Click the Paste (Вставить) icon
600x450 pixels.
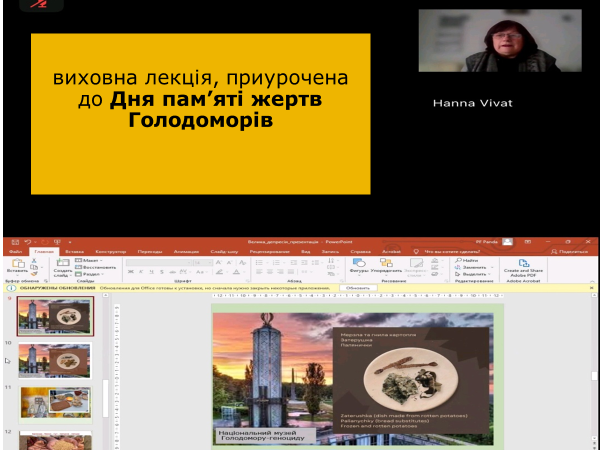click(x=16, y=264)
